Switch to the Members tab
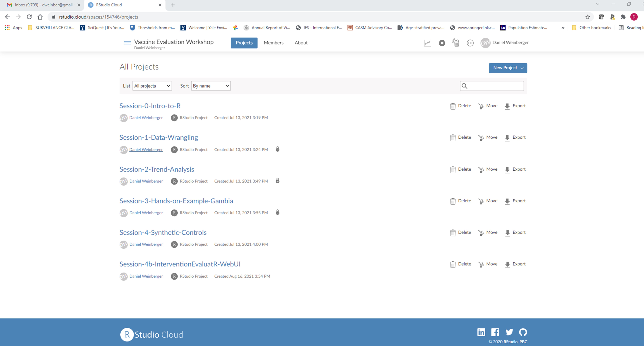This screenshot has width=644, height=346. 274,43
